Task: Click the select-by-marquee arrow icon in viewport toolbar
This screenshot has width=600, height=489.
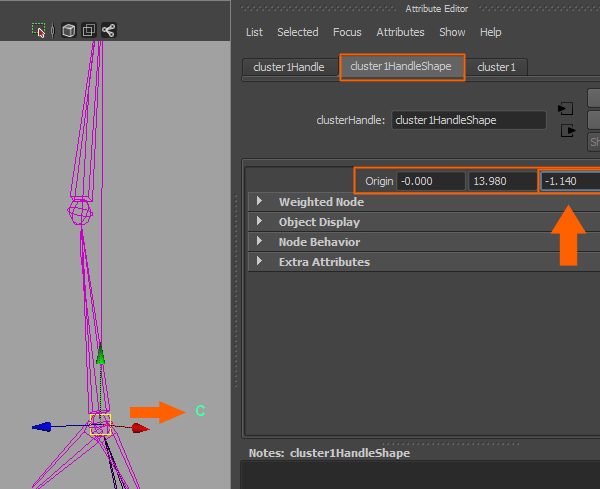Action: click(x=39, y=30)
